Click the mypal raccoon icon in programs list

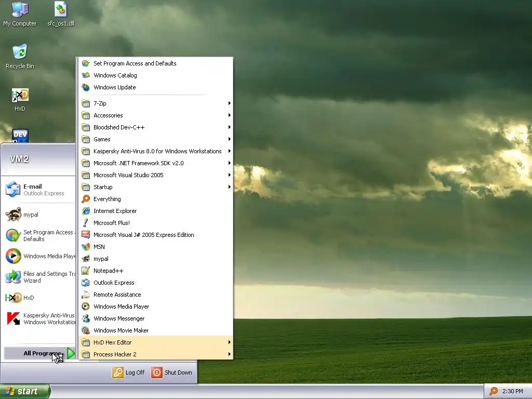point(86,259)
